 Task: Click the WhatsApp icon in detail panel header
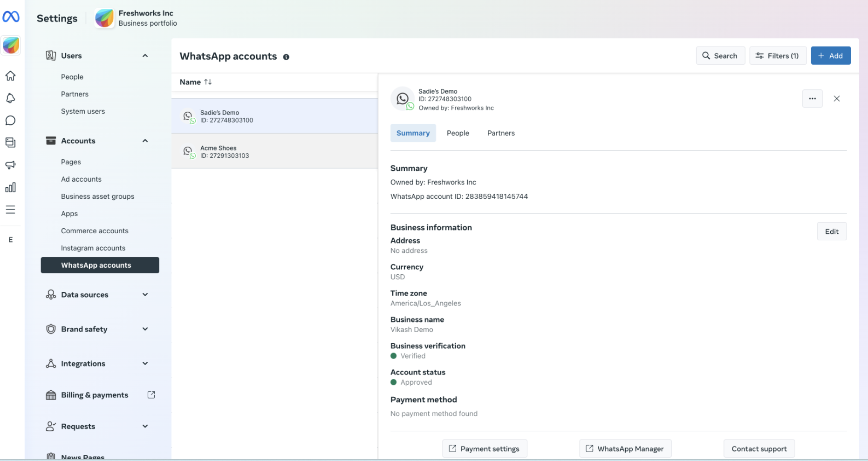(403, 99)
